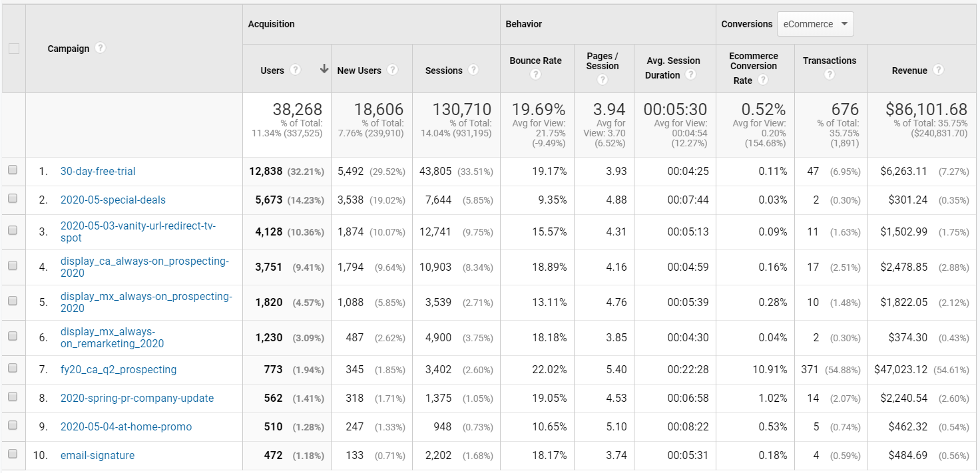Click Sessions column help question mark
Screen dimensions: 980x473
click(x=473, y=71)
